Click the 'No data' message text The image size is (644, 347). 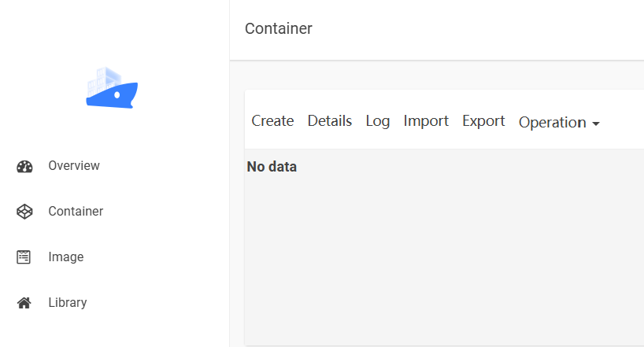(272, 167)
